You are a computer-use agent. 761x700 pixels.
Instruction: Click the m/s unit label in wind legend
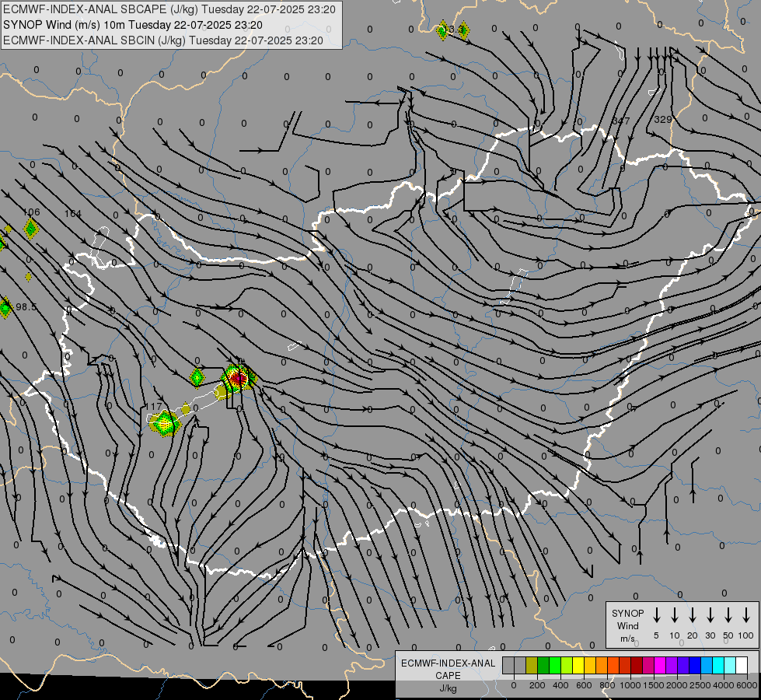(x=627, y=639)
